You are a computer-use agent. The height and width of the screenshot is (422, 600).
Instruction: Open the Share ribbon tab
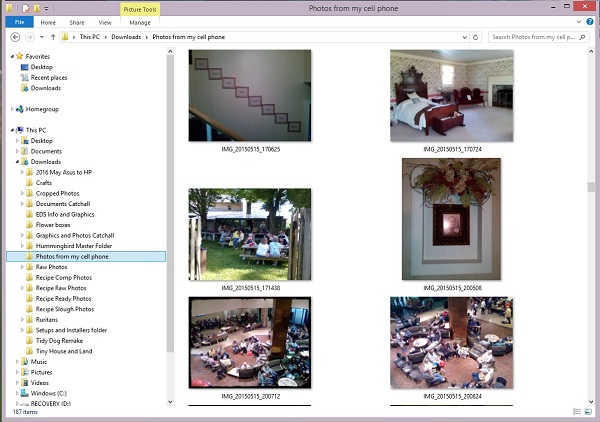pyautogui.click(x=77, y=23)
